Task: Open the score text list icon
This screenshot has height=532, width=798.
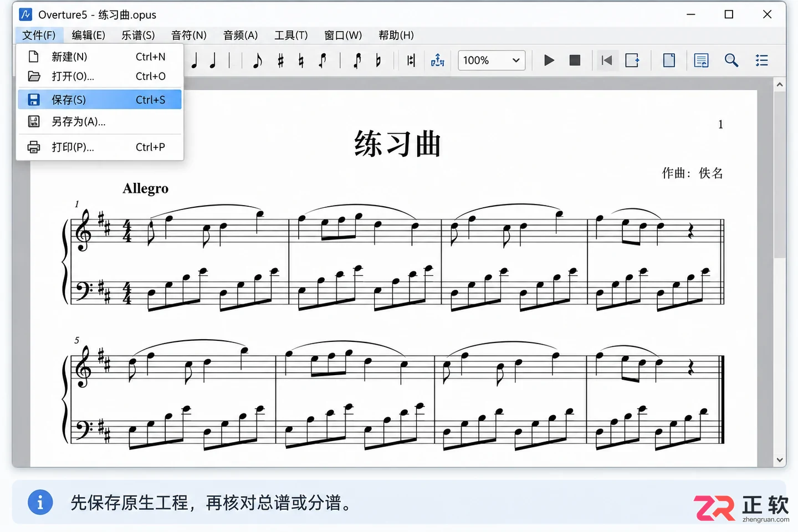Action: coord(701,60)
